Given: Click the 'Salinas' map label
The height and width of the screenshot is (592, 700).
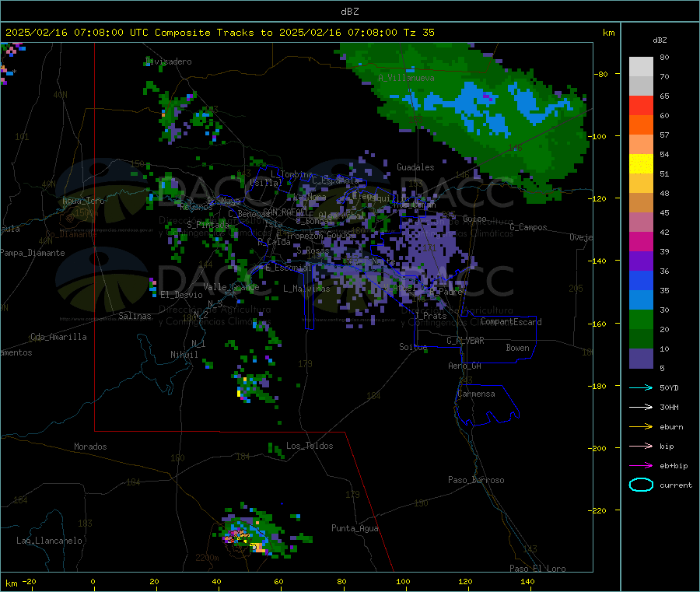Looking at the screenshot, I should pos(135,316).
